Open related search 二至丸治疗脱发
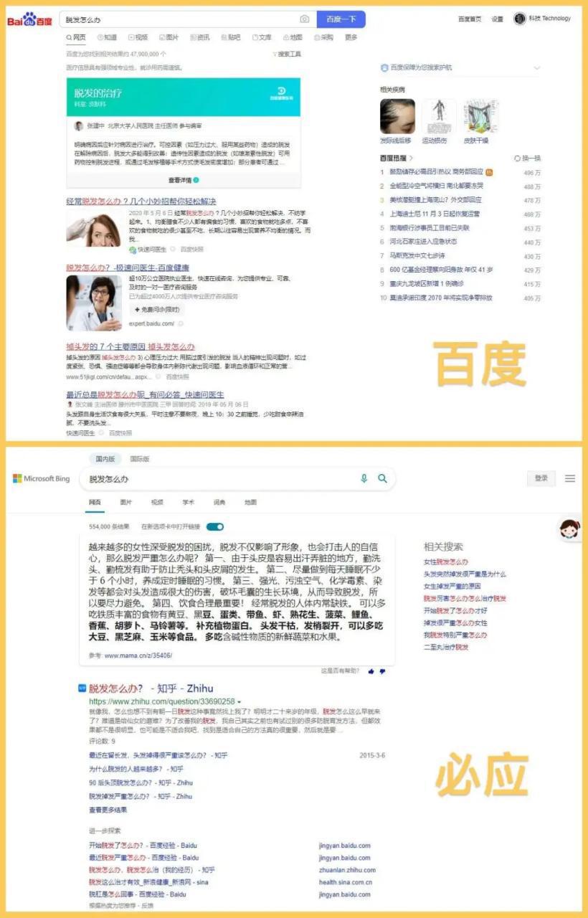The height and width of the screenshot is (918, 588). pyautogui.click(x=445, y=647)
